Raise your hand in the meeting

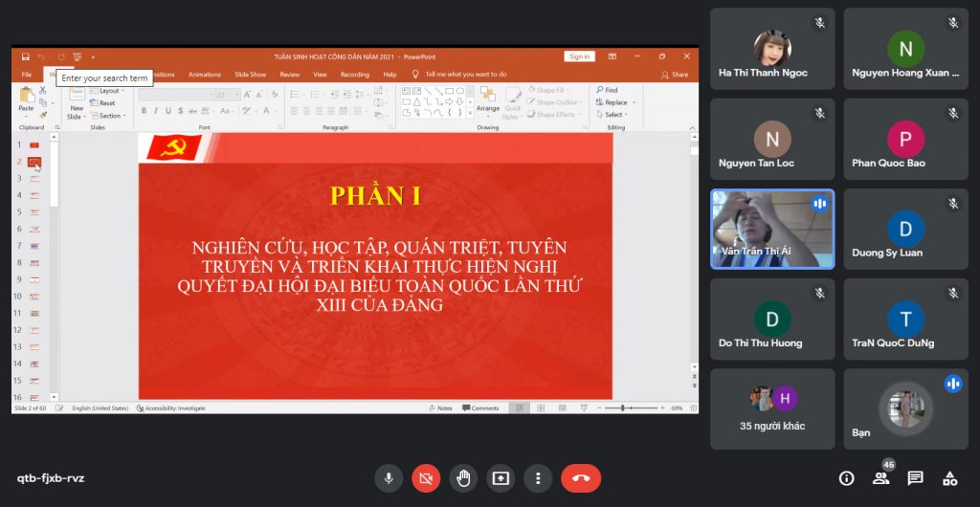463,477
